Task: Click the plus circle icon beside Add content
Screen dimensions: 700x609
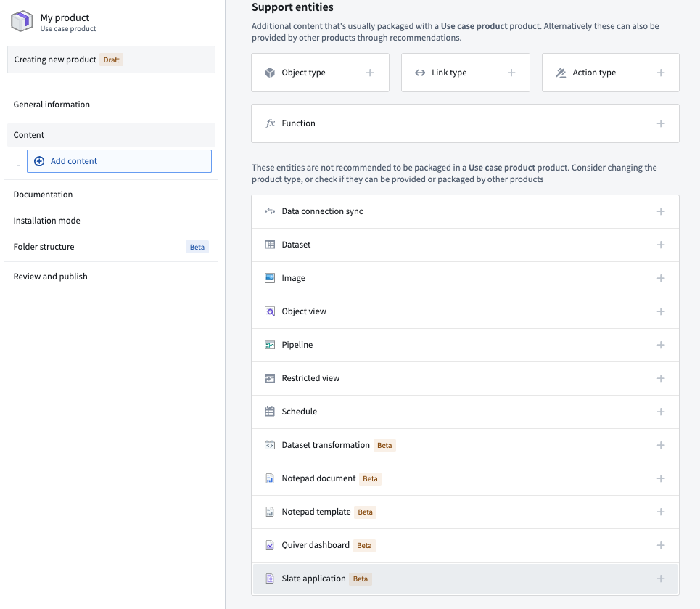Action: 39,161
